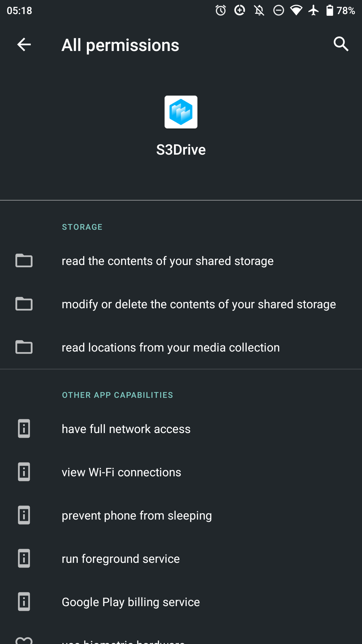Screen dimensions: 362x644
Task: Tap info icon beside prevent phone sleeping
Action: (24, 515)
